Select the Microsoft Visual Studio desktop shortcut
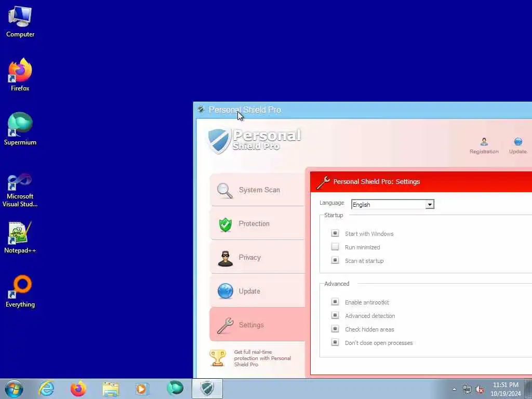The height and width of the screenshot is (399, 532). point(20,190)
